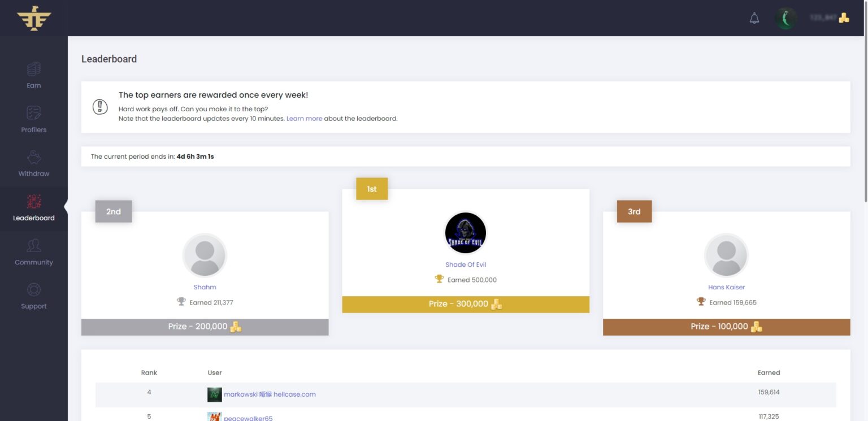Open Shade Of Evil's profile link
Screen dimensions: 868x421
coord(466,264)
